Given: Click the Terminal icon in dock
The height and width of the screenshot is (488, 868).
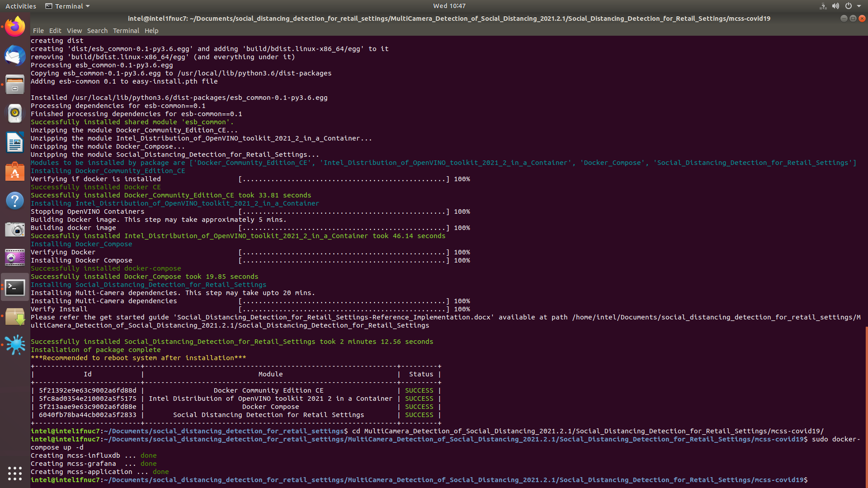Looking at the screenshot, I should [x=15, y=287].
